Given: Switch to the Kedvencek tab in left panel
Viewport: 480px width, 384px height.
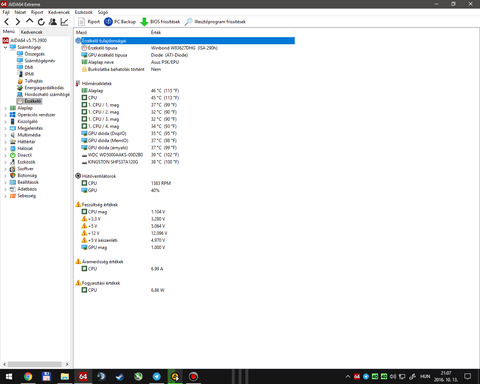Looking at the screenshot, I should [x=31, y=32].
